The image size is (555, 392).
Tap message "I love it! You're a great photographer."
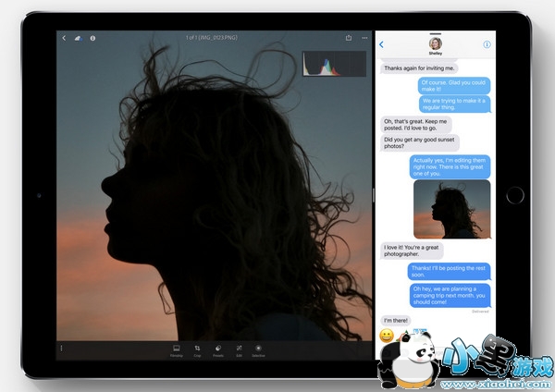(x=412, y=251)
